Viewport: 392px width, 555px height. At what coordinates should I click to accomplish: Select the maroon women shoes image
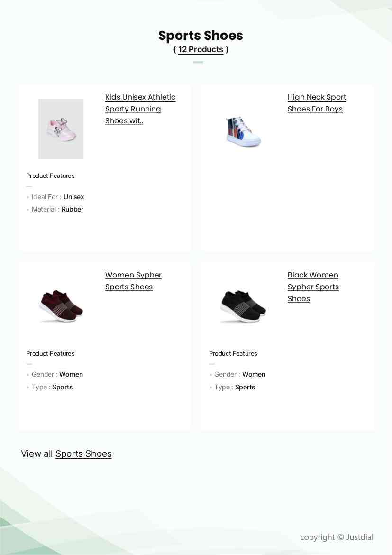point(61,306)
